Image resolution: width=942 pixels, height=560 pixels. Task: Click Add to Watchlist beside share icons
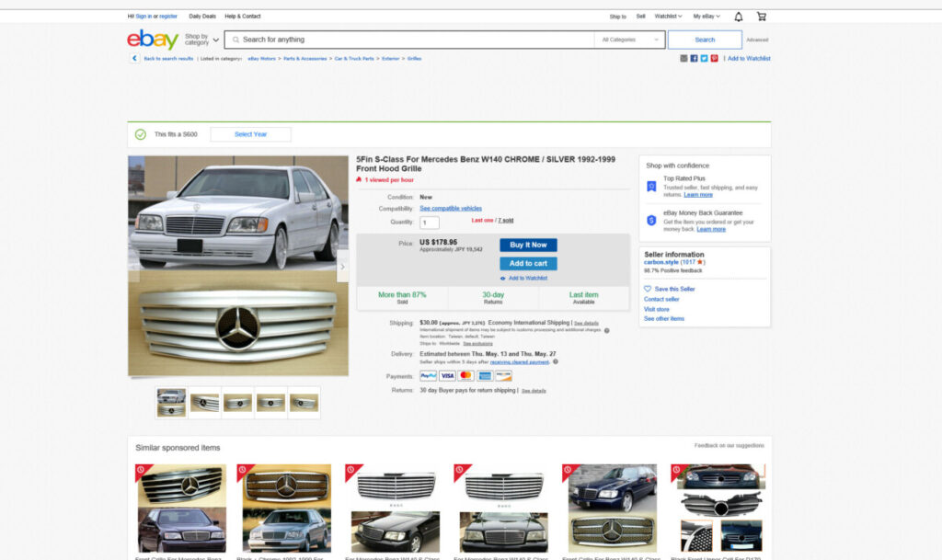749,58
